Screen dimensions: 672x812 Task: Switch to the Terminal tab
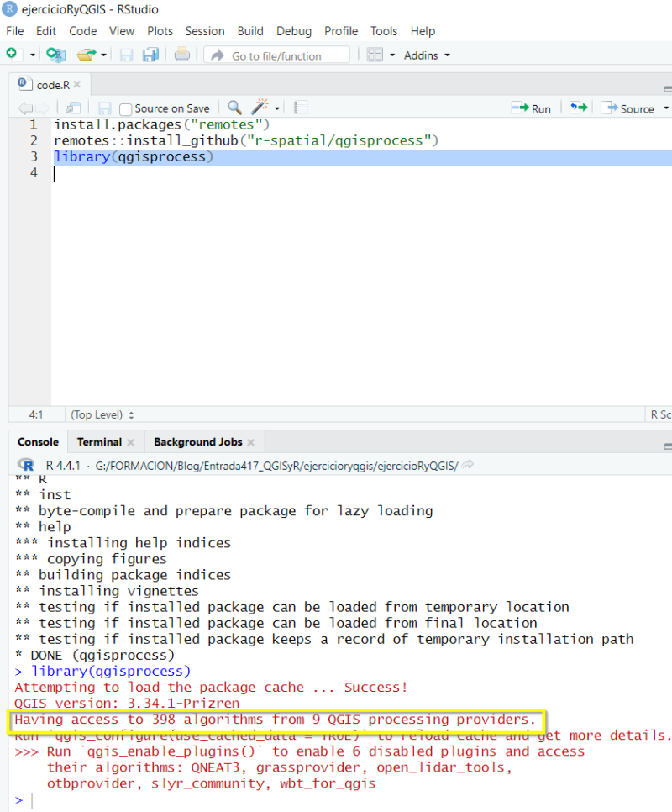(99, 441)
